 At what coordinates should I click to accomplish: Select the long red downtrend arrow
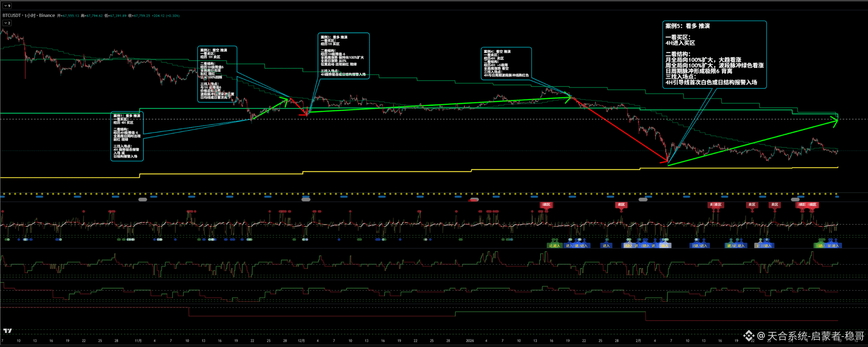(621, 131)
